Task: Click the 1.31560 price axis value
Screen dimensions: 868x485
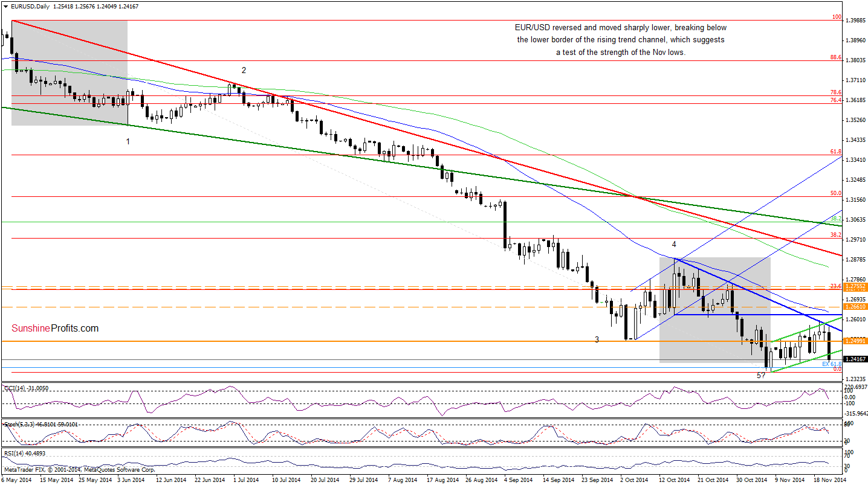Action: [857, 200]
